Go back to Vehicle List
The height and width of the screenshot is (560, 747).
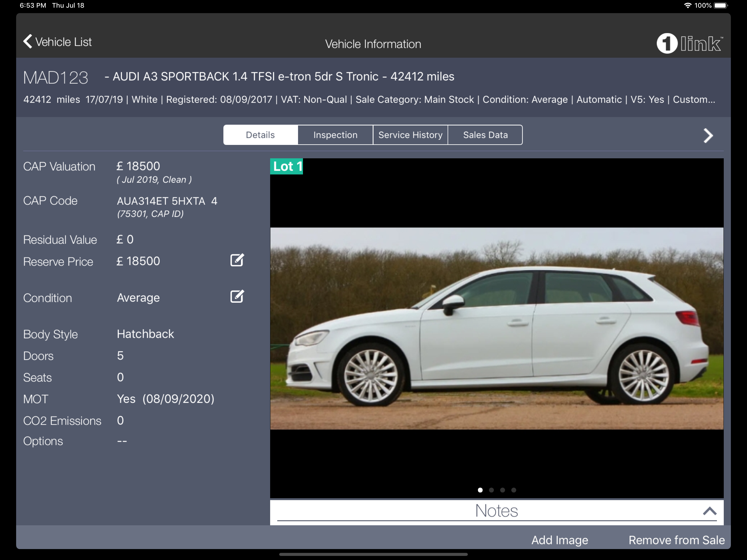[57, 42]
